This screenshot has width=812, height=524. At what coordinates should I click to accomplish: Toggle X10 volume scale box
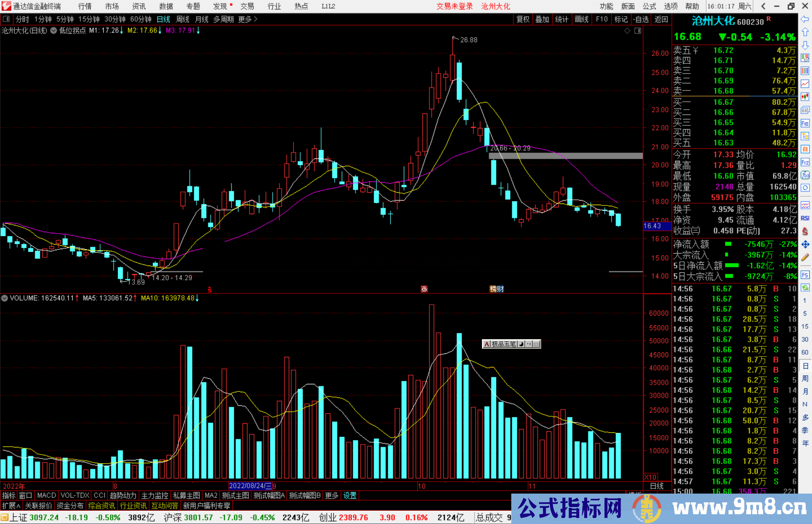tap(651, 477)
